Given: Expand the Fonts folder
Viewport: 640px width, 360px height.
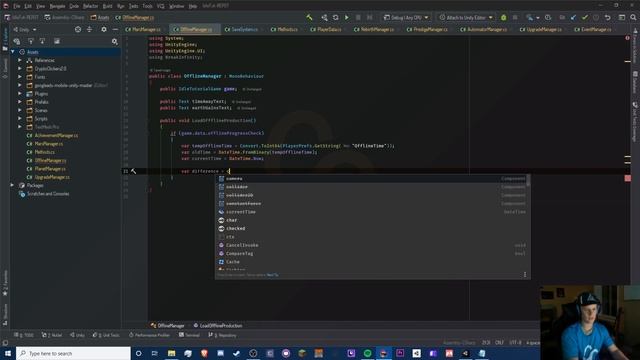Looking at the screenshot, I should 20,77.
